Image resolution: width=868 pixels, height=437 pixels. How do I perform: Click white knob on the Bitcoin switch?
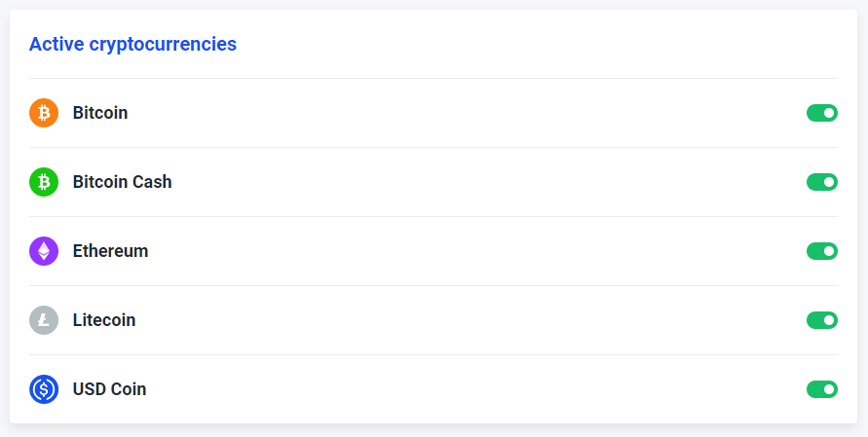[829, 113]
